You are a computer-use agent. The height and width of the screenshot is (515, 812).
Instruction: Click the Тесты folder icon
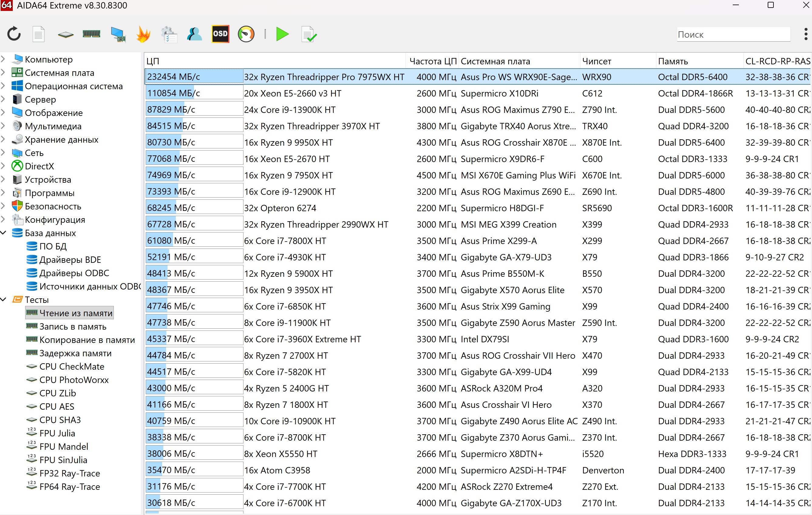(x=17, y=300)
